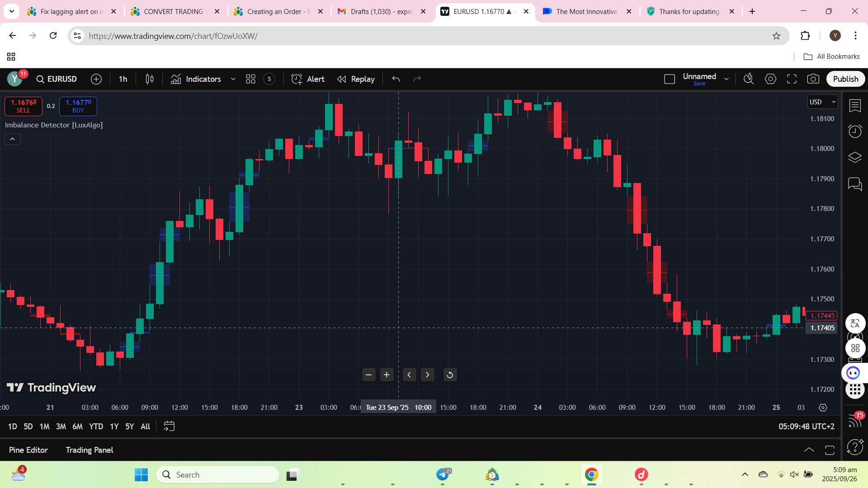Open the Indicators dialog
868x488 pixels.
[x=196, y=79]
